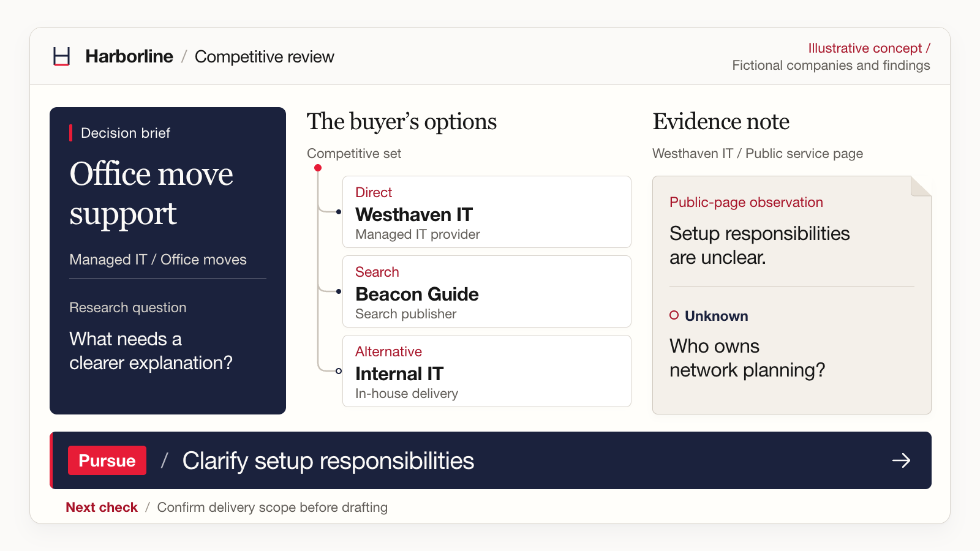Click the Decision brief label
This screenshot has height=551, width=980.
126,133
